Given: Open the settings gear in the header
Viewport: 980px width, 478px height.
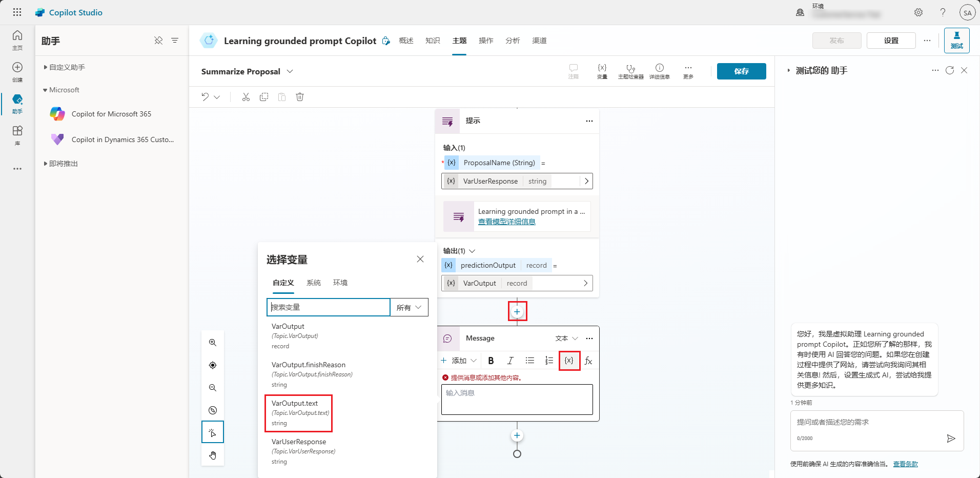Looking at the screenshot, I should pyautogui.click(x=918, y=12).
